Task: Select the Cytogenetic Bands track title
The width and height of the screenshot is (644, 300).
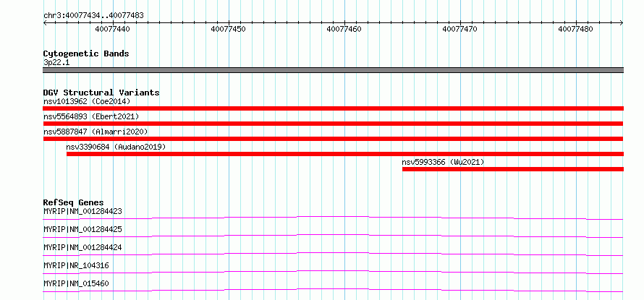Action: click(86, 53)
